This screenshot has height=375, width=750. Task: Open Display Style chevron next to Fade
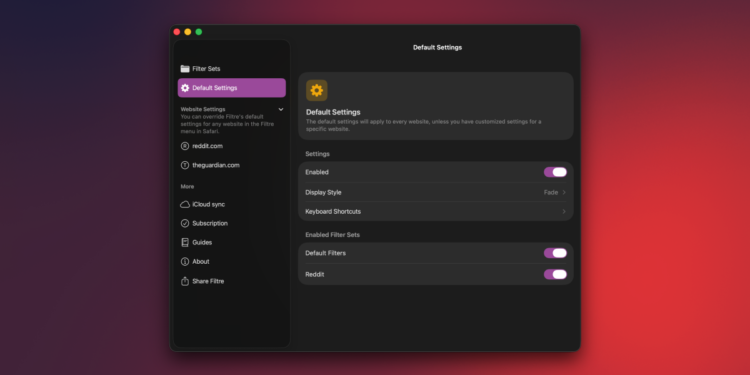pos(564,192)
